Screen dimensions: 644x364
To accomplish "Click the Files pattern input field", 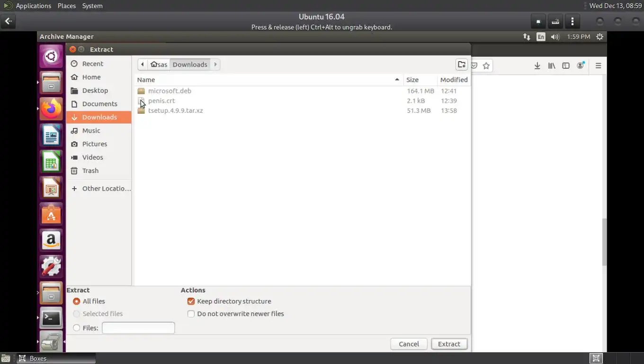I will (138, 328).
